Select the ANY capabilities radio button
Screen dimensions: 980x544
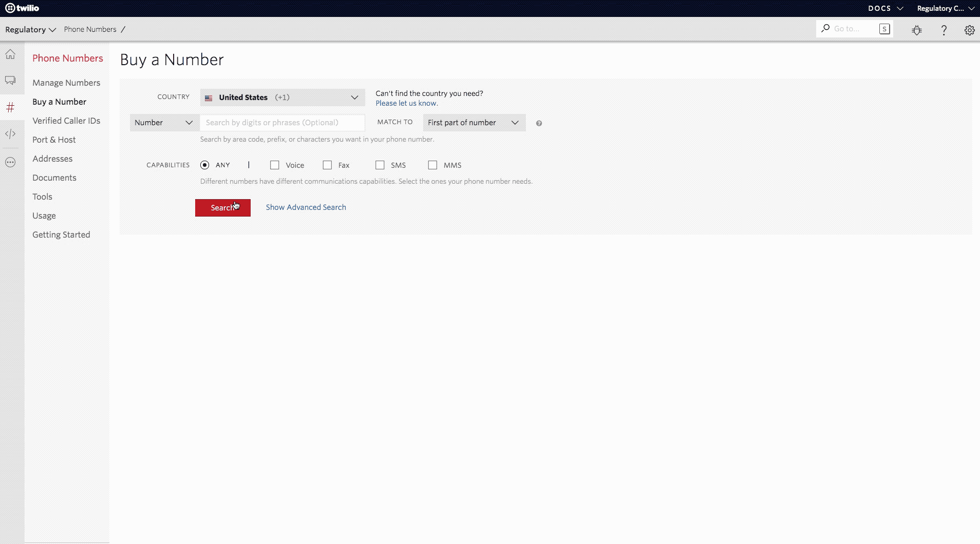205,165
